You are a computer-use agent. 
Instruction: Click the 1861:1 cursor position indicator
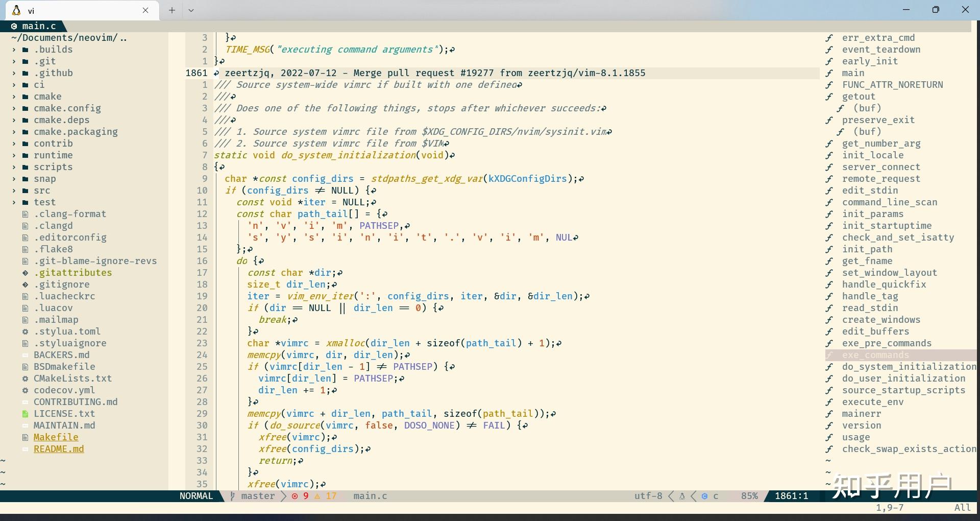point(792,496)
